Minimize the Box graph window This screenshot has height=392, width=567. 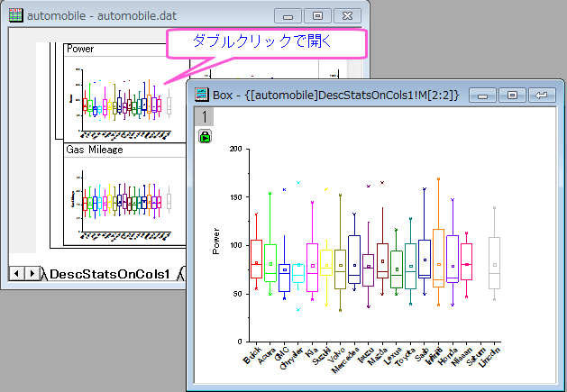pyautogui.click(x=483, y=96)
